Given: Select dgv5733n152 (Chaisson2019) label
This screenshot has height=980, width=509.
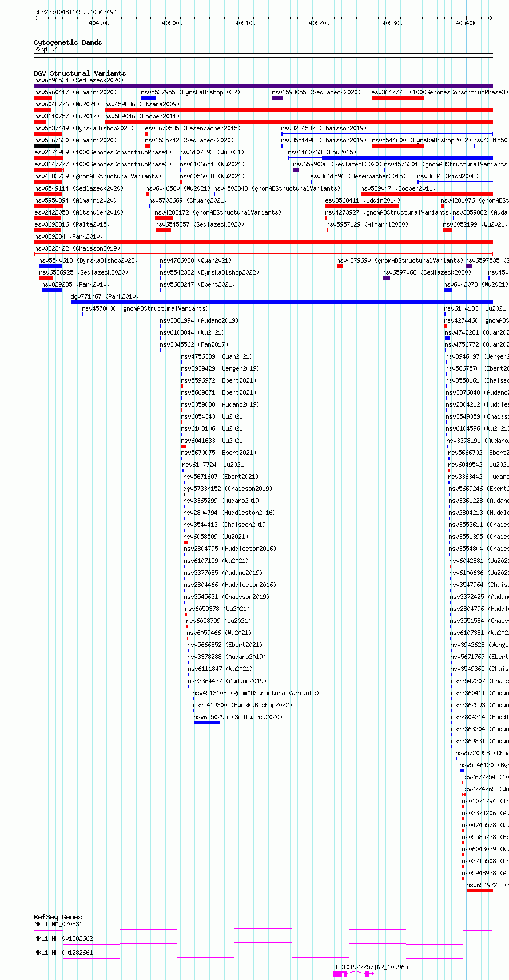Looking at the screenshot, I should (x=228, y=489).
